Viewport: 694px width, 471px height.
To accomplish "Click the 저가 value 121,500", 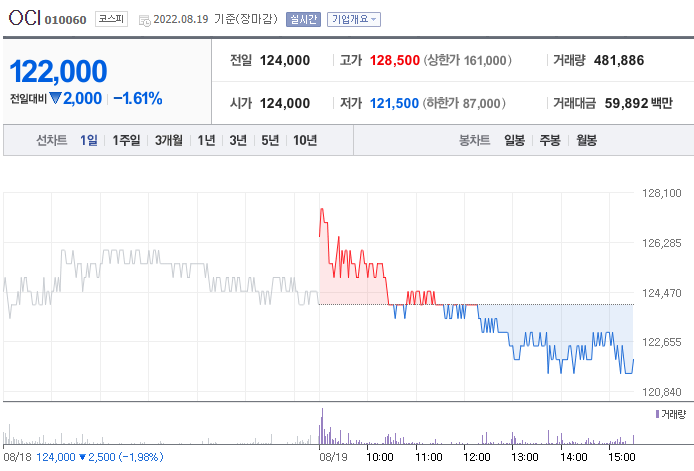I will click(x=394, y=103).
